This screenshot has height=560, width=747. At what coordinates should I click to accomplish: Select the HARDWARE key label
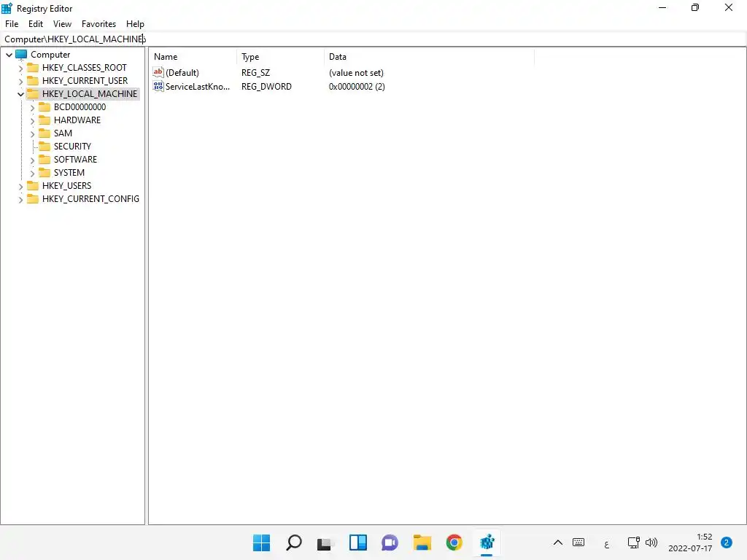tap(77, 120)
